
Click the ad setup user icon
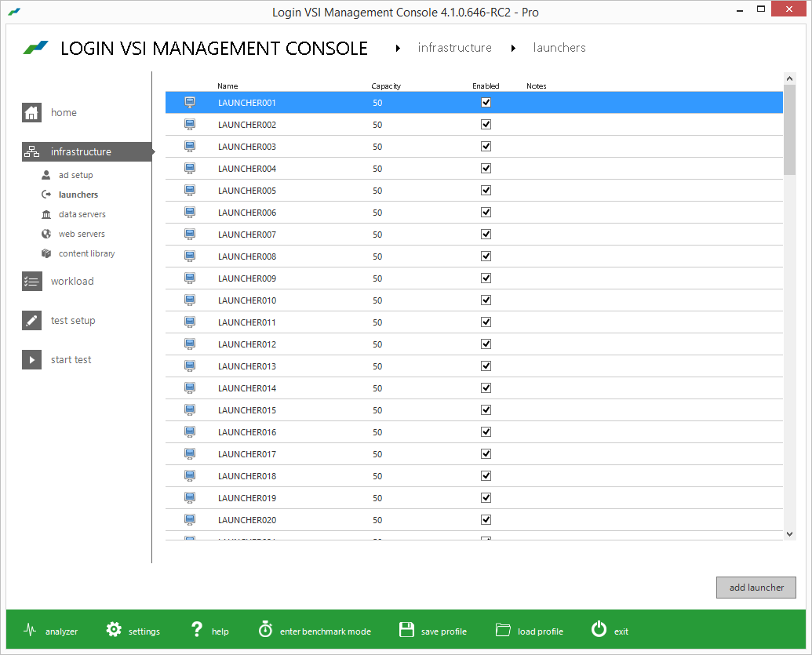pos(46,175)
